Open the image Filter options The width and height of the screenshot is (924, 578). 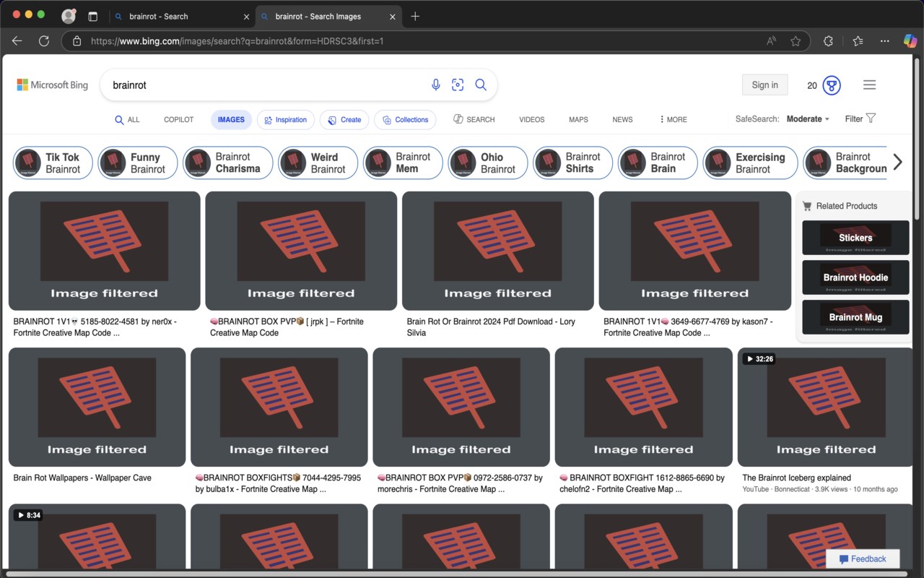coord(860,118)
